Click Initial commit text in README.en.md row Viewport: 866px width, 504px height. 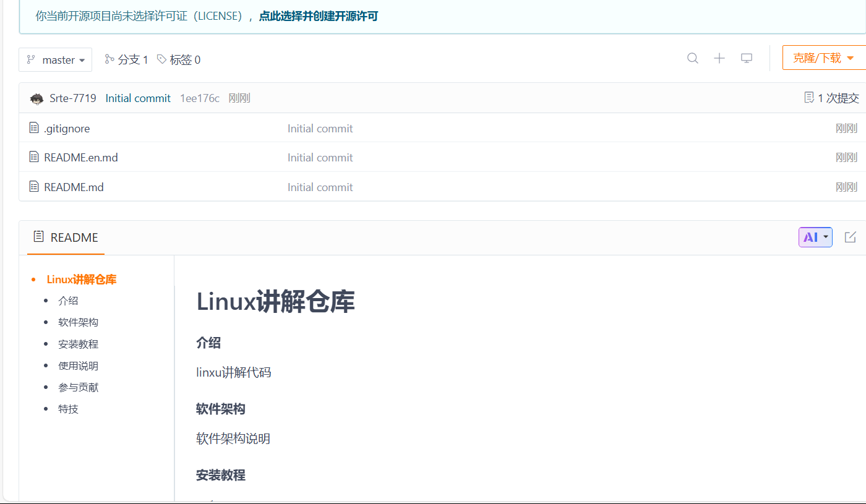320,158
